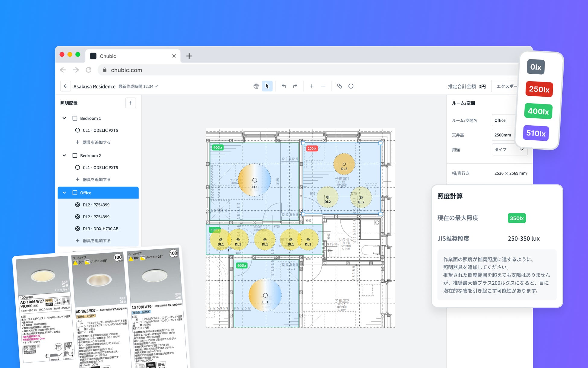Click the target crosshair tool icon
The width and height of the screenshot is (588, 368).
(351, 86)
